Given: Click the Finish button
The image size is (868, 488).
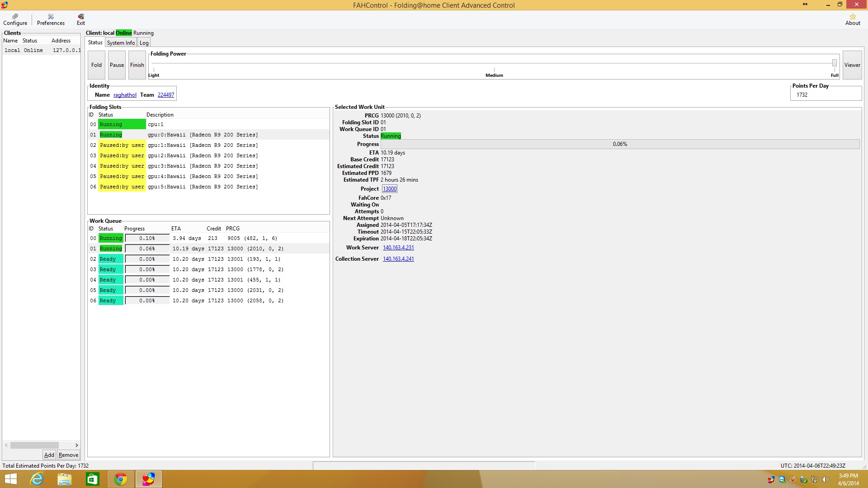Looking at the screenshot, I should tap(137, 65).
